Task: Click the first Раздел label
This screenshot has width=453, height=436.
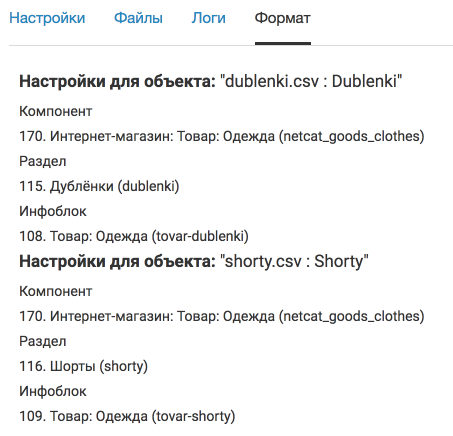Action: click(43, 161)
